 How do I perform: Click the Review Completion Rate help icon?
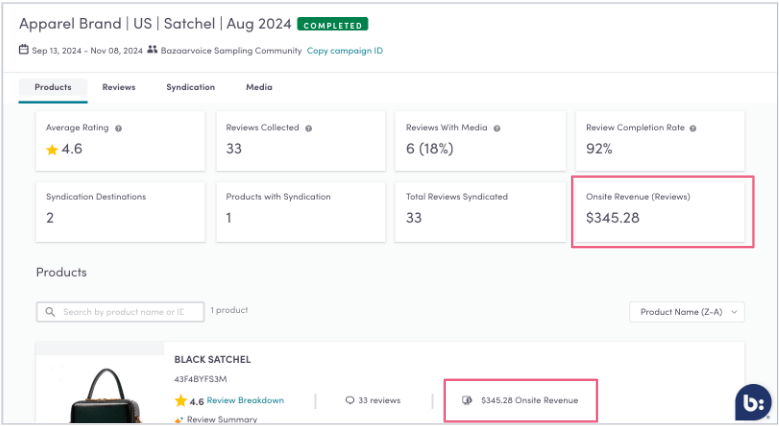pos(693,128)
